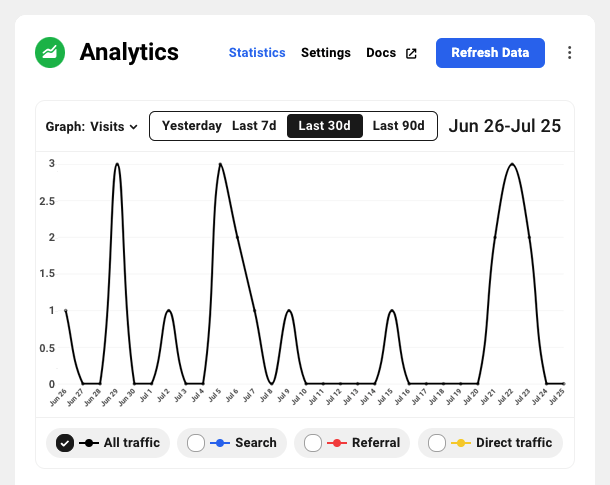
Task: Open the Docs link
Action: tap(381, 53)
